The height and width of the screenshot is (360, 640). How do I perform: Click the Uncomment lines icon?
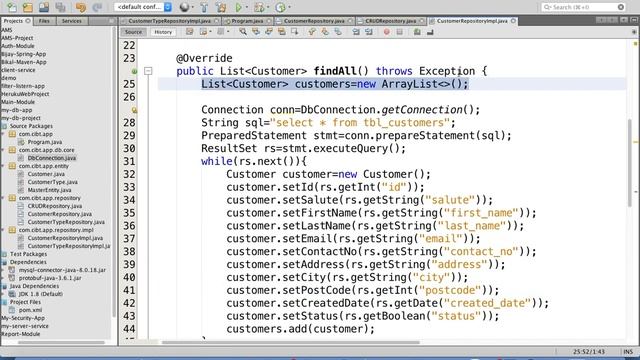[430, 32]
